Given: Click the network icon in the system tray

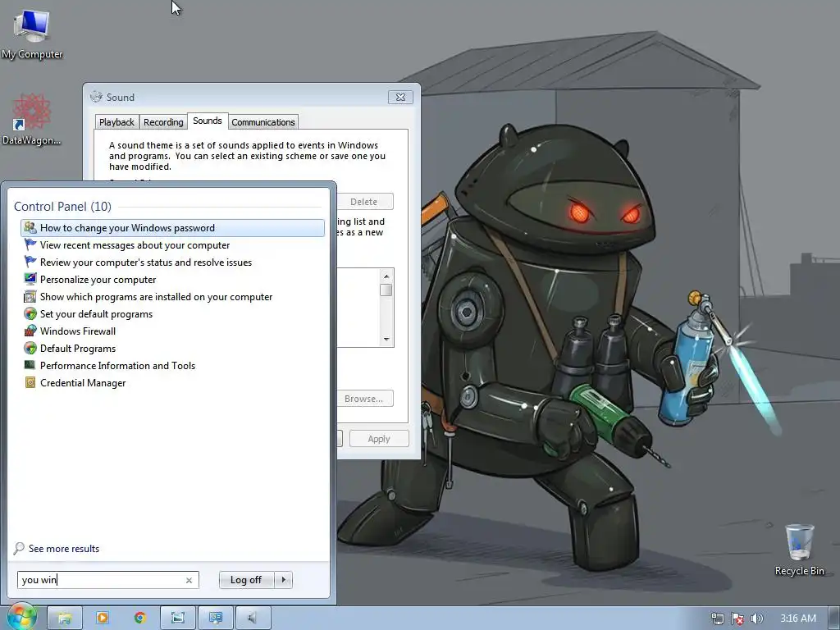Looking at the screenshot, I should [x=717, y=619].
